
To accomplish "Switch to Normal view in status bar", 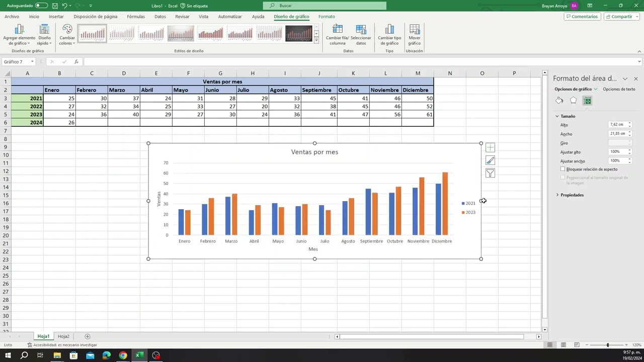I will pos(550,345).
